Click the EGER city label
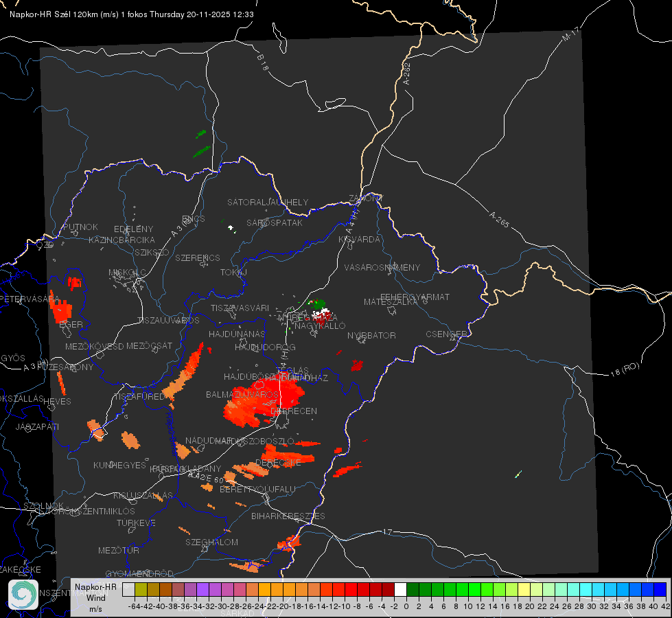This screenshot has width=672, height=618. [x=71, y=324]
